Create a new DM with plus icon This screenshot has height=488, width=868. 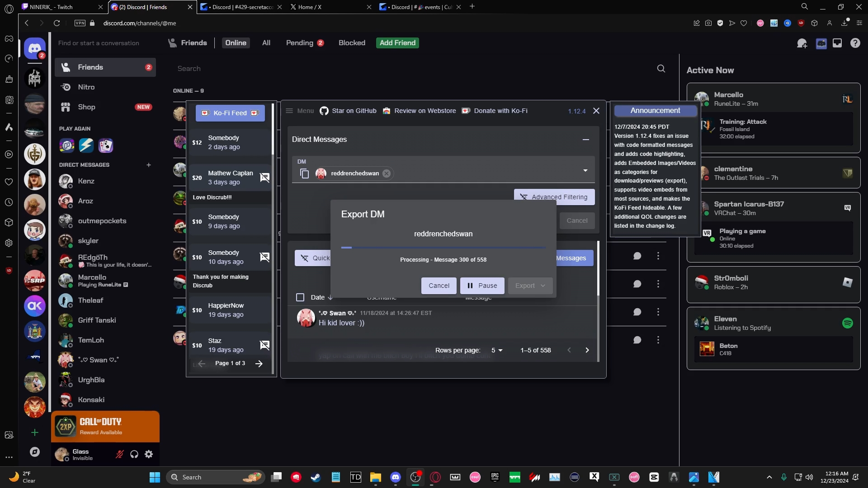coord(149,165)
